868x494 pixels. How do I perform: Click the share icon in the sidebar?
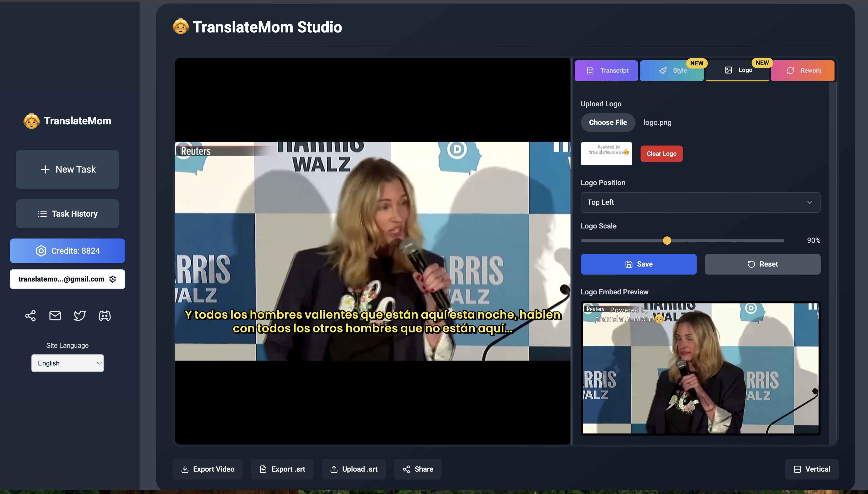click(30, 316)
